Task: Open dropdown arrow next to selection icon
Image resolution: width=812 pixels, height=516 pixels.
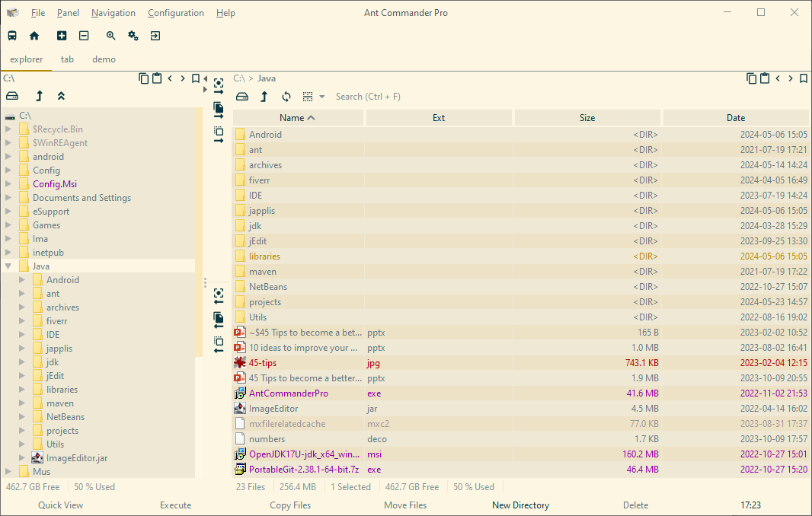Action: [x=321, y=97]
